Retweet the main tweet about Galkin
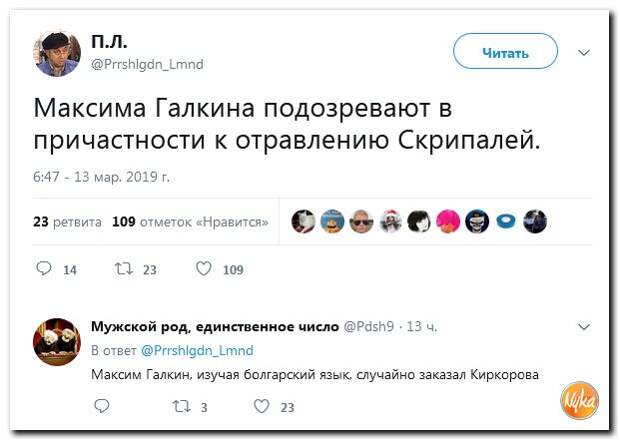 [x=123, y=269]
